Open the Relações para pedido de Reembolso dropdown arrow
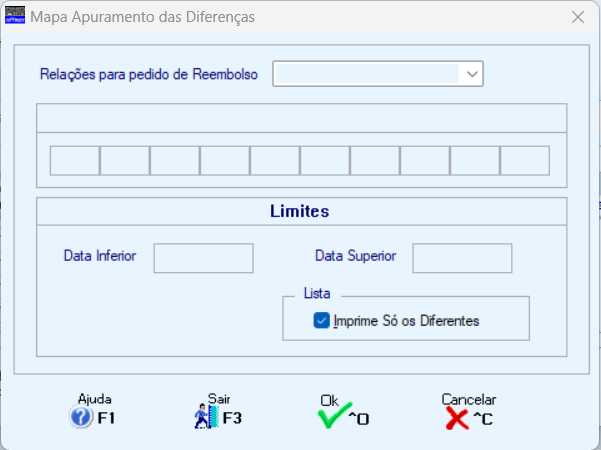 (x=472, y=74)
